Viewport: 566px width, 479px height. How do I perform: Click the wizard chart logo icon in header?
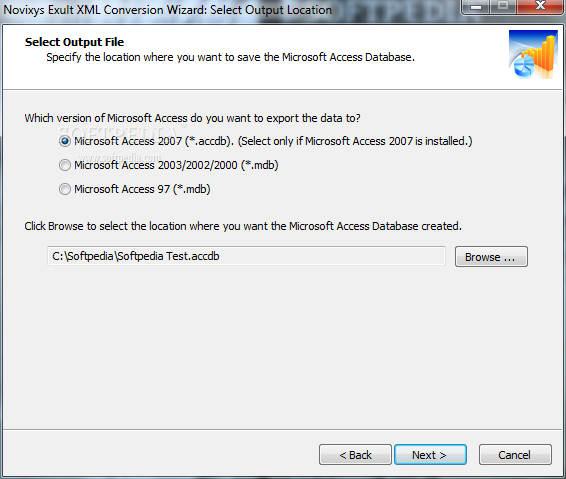click(x=533, y=55)
